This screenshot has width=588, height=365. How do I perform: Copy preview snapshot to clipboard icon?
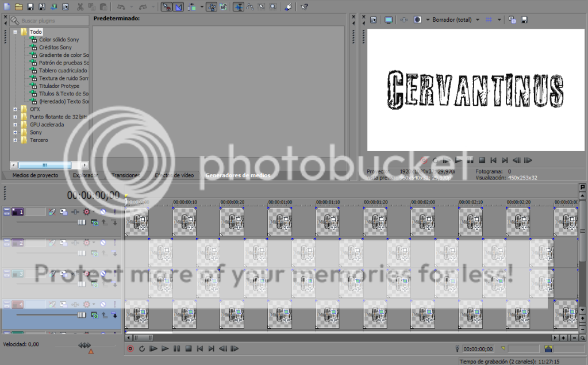point(512,20)
